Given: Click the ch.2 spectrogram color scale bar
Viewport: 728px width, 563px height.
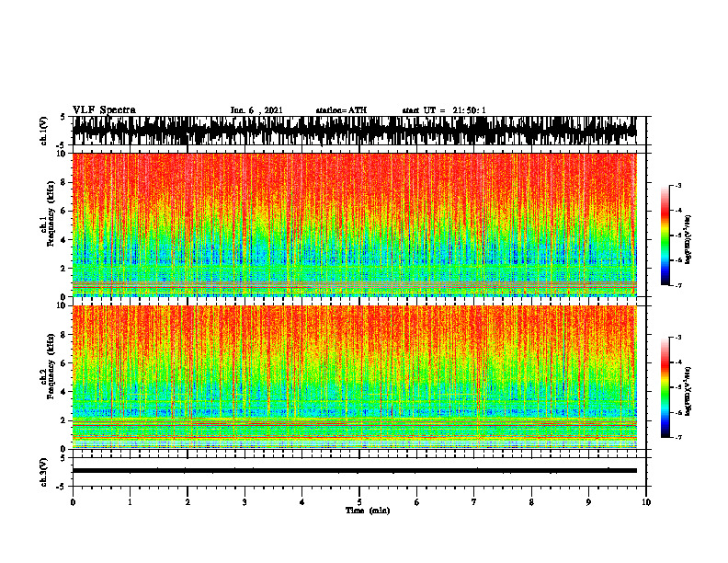Looking at the screenshot, I should (x=665, y=387).
